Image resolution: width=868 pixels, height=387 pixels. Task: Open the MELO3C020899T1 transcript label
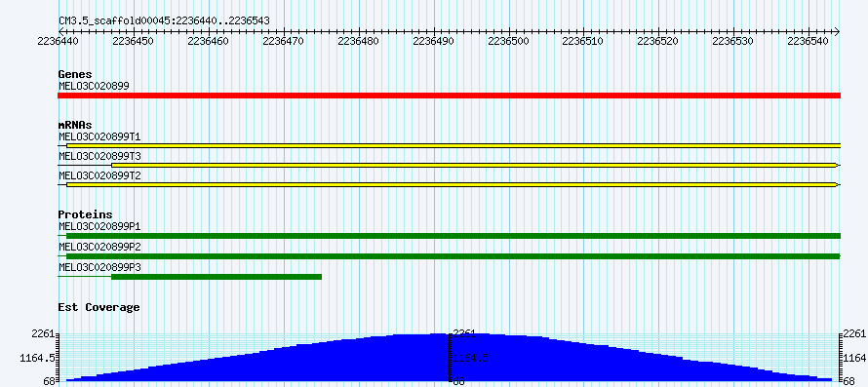(x=99, y=136)
